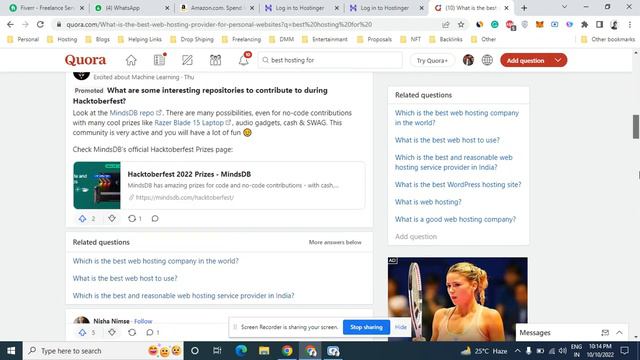Click More answers below

(x=335, y=242)
